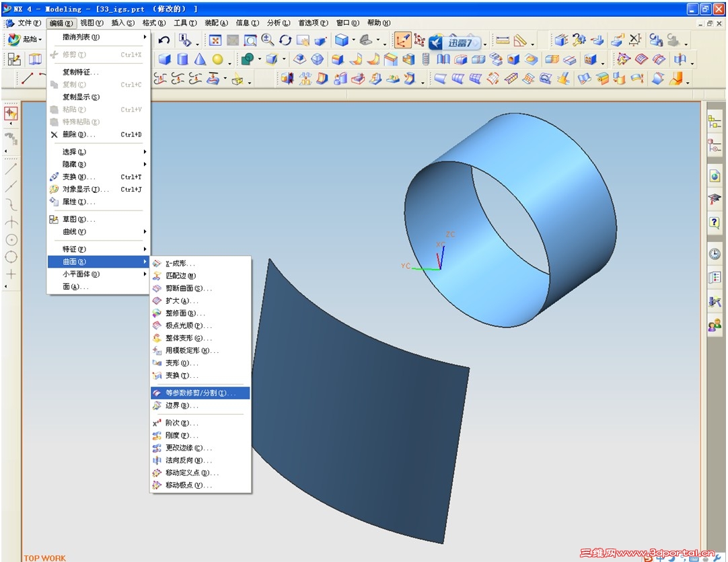Select 整体变形 menu entry
The image size is (728, 562).
point(200,338)
